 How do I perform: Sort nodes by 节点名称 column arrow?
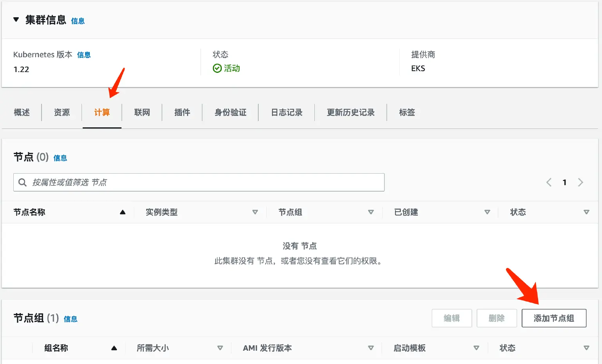tap(123, 212)
